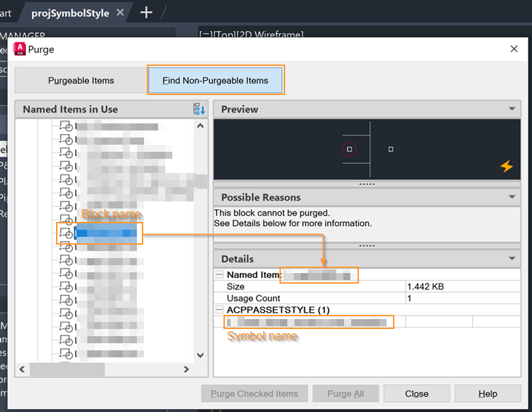Click Purge All button
532x412 pixels.
pyautogui.click(x=345, y=394)
